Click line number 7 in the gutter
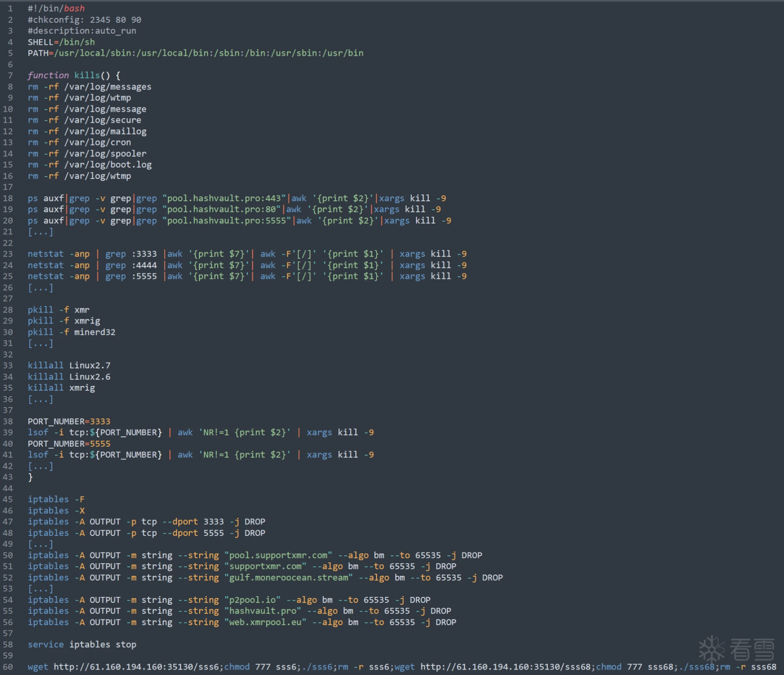This screenshot has height=675, width=784. [10, 76]
